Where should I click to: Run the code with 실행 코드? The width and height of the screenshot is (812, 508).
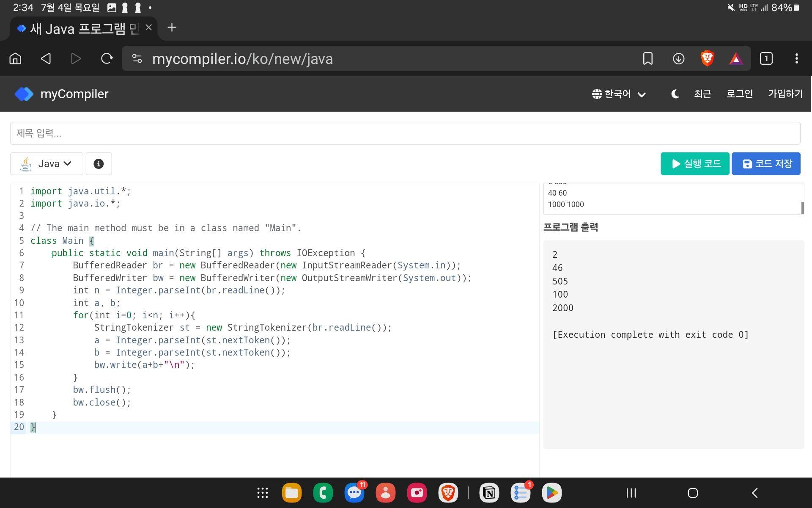click(695, 164)
